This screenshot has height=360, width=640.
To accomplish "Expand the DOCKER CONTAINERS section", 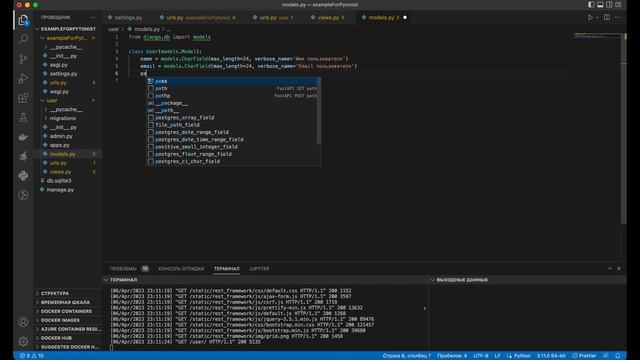I will (x=68, y=311).
